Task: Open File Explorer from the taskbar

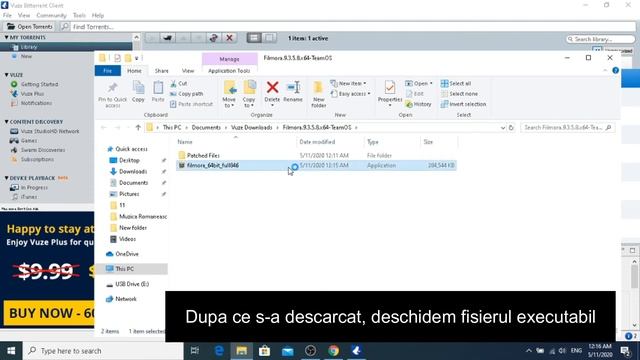Action: (242, 351)
